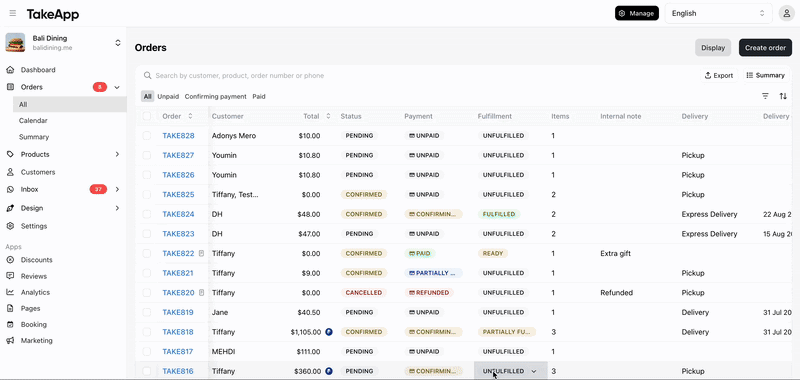Click the PAID payment badge for TAKE822
Screen dimensions: 800x380
(420, 254)
